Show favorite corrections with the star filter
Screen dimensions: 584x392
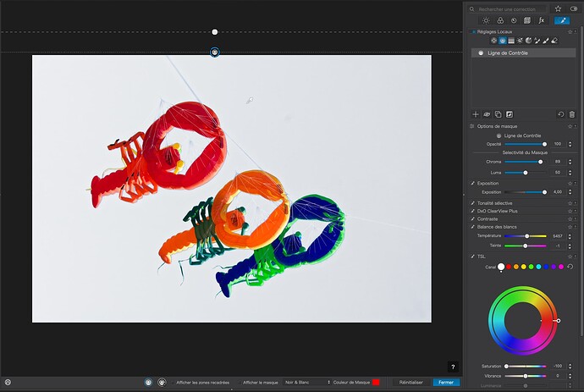(558, 8)
